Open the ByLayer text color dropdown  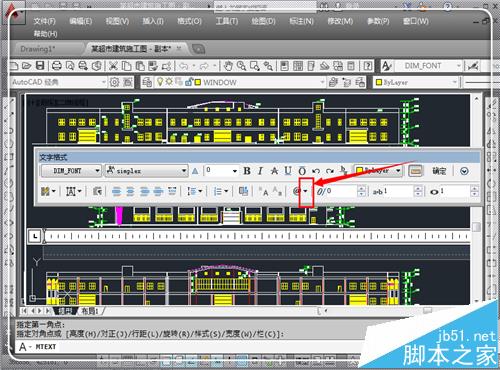tap(378, 171)
